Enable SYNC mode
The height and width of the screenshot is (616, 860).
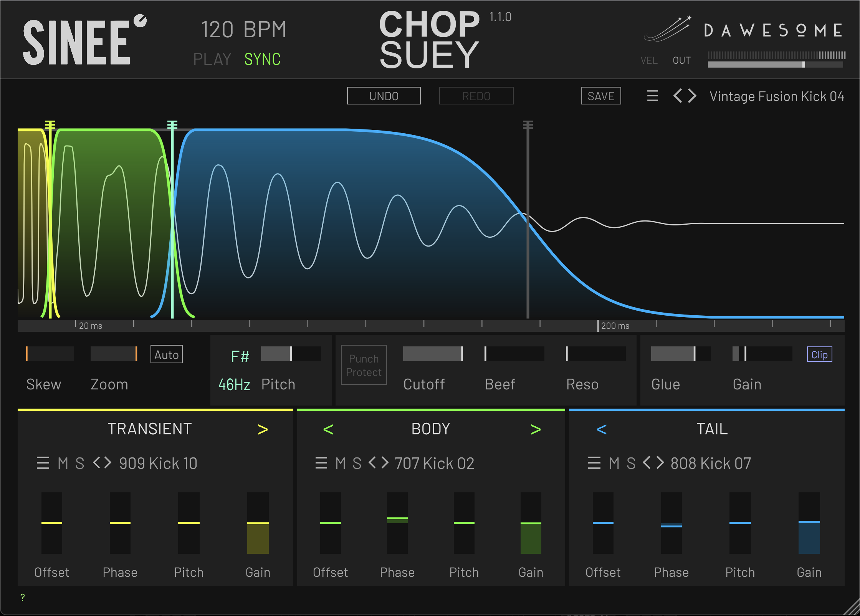point(262,58)
